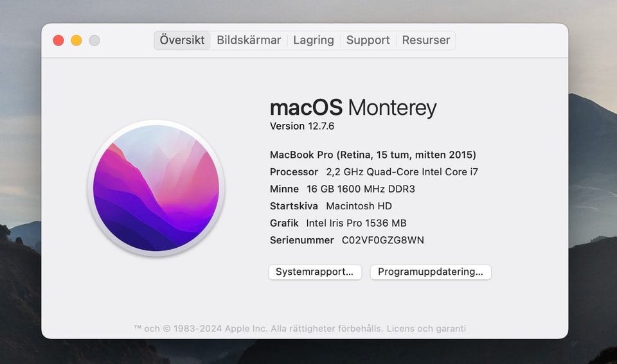Viewport: 617px width, 364px height.
Task: Open the Bildskärmar tab
Action: pos(249,40)
